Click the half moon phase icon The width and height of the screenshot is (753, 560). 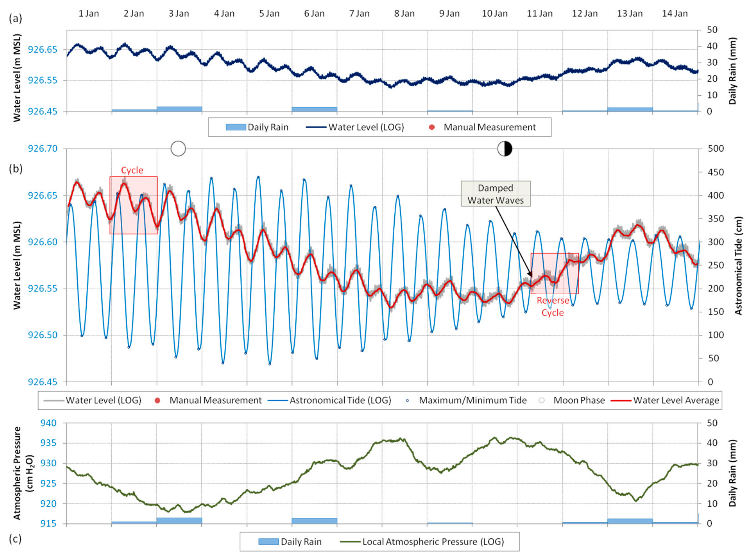pyautogui.click(x=504, y=149)
